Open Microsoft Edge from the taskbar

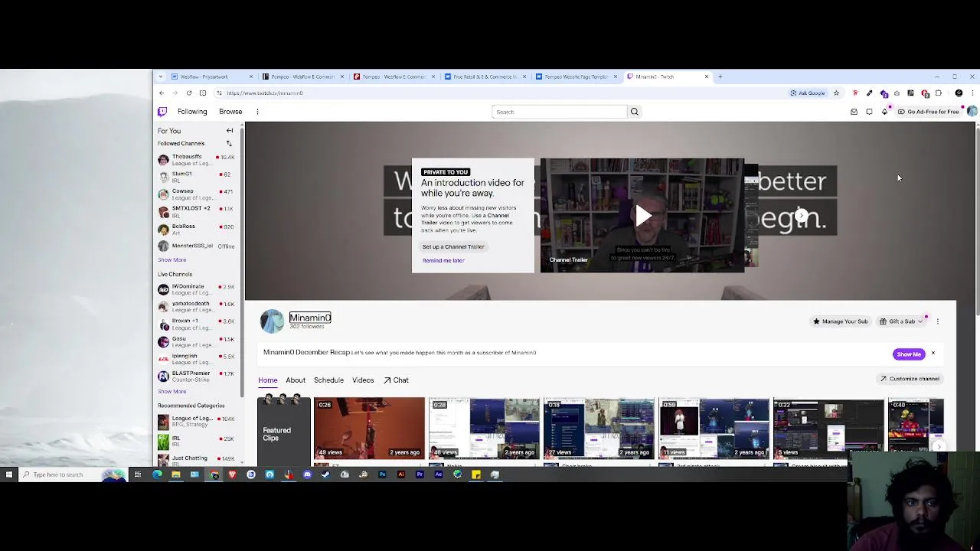[x=157, y=474]
